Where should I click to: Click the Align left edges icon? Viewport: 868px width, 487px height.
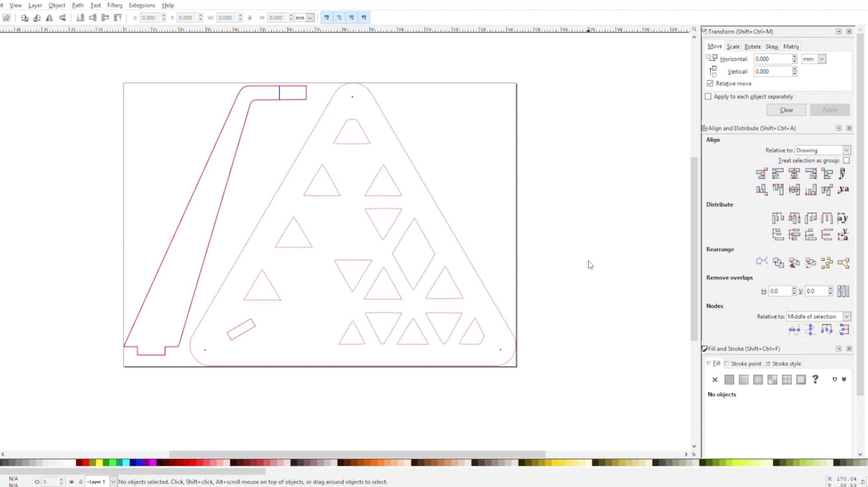coord(778,173)
